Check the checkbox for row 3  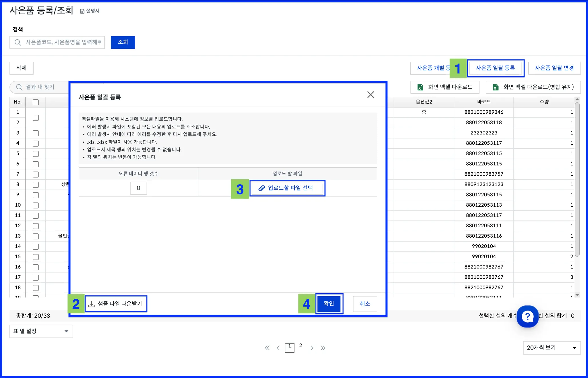(x=36, y=133)
